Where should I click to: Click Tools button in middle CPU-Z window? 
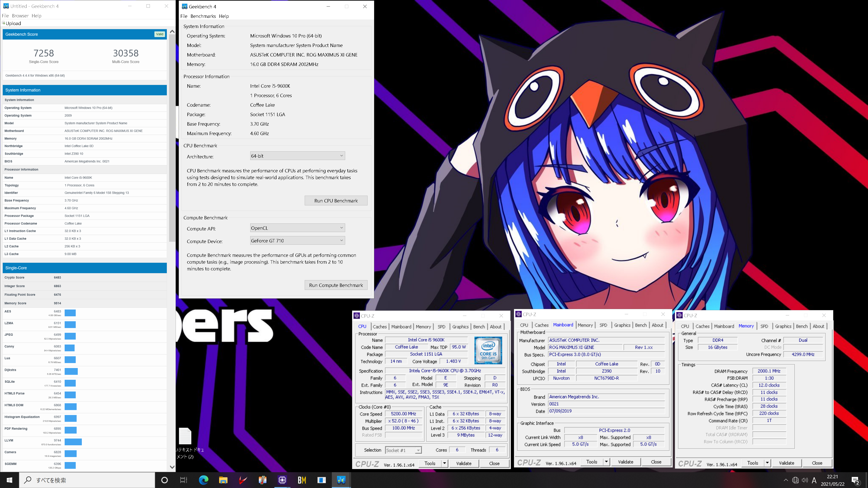592,462
